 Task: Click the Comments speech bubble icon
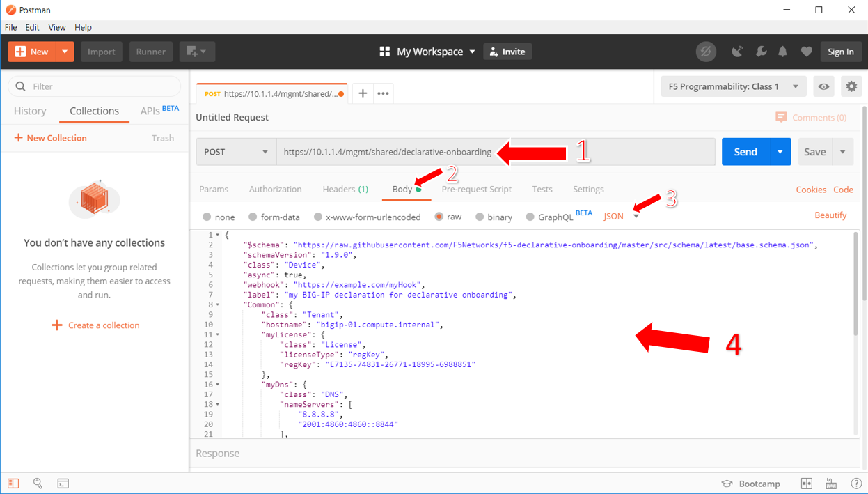point(781,117)
